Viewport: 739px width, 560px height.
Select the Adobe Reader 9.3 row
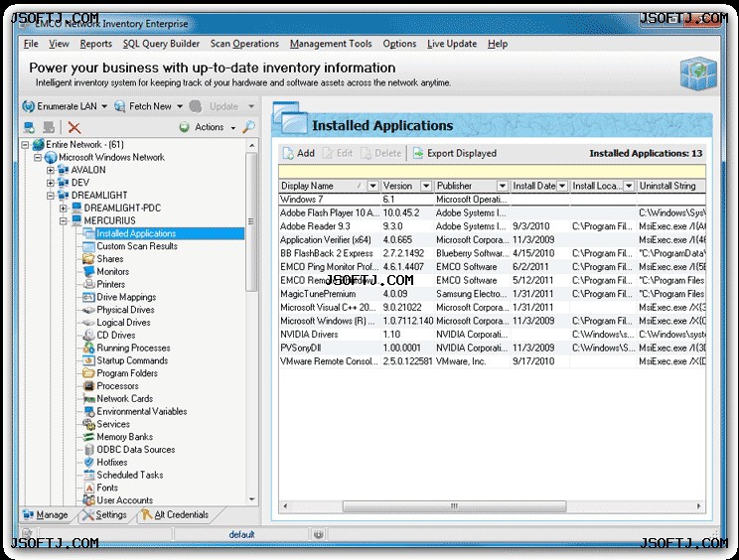pos(492,226)
